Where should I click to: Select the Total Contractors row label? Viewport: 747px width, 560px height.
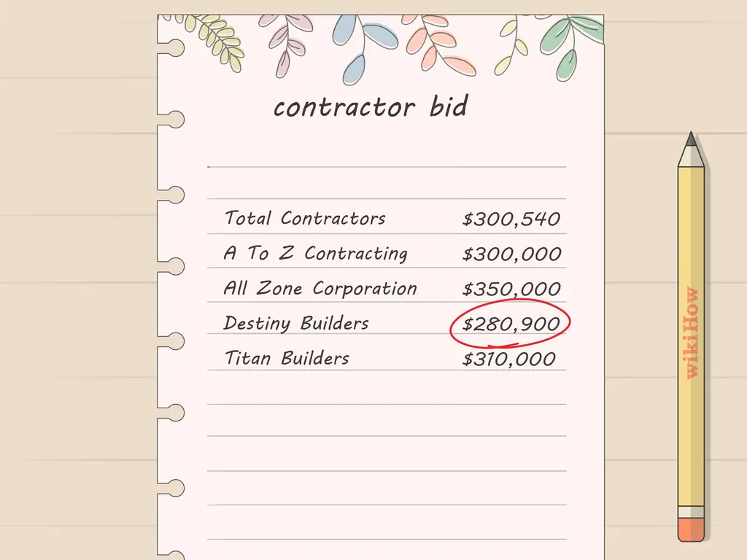tap(305, 218)
